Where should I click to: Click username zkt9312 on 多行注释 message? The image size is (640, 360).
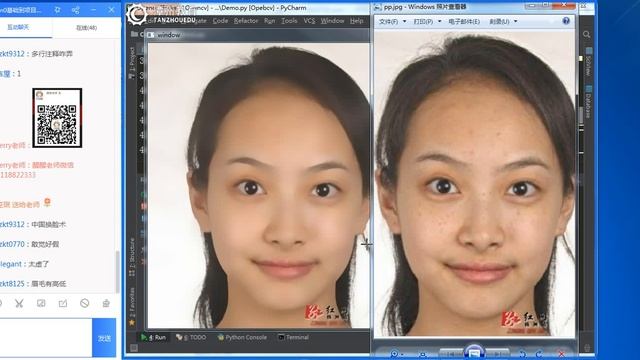tap(12, 53)
